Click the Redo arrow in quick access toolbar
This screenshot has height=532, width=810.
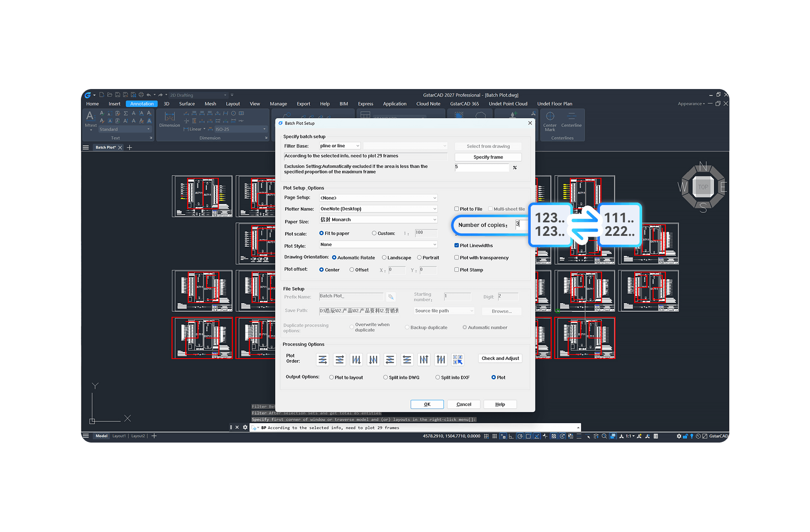click(160, 95)
